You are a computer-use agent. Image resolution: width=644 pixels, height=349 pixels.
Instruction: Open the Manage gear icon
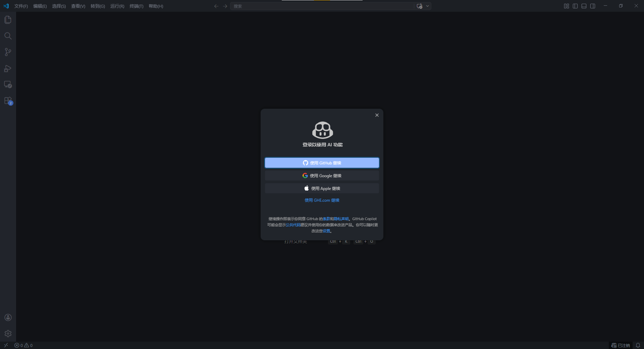click(8, 334)
